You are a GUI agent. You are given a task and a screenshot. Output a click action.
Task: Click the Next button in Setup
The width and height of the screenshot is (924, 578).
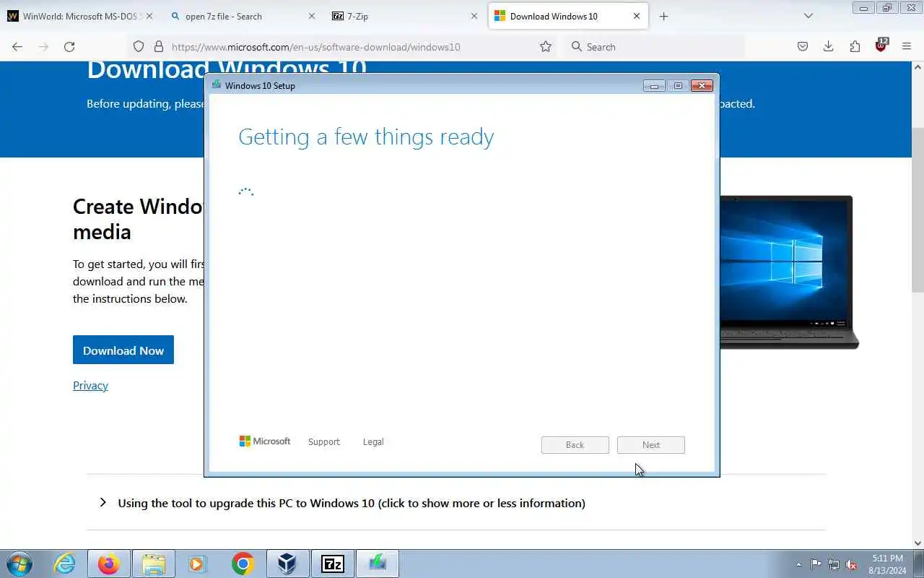click(651, 445)
